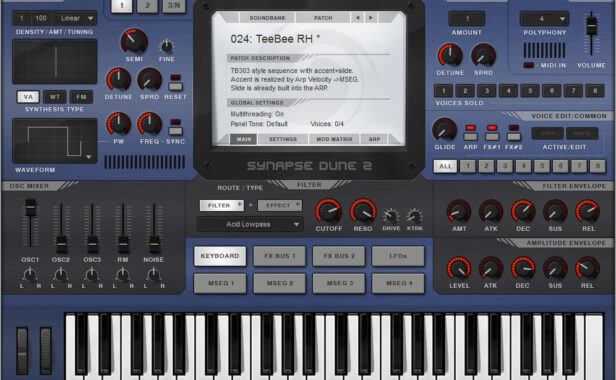The image size is (616, 380).
Task: Click the filter RESO knob
Action: pos(363,211)
